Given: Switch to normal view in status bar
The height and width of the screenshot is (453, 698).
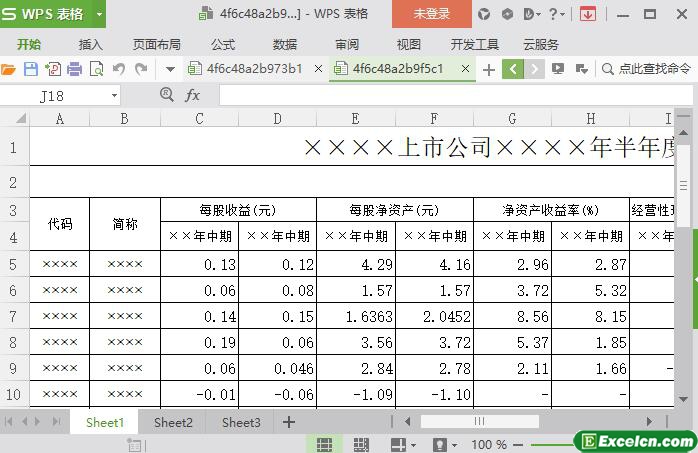Looking at the screenshot, I should (x=324, y=444).
